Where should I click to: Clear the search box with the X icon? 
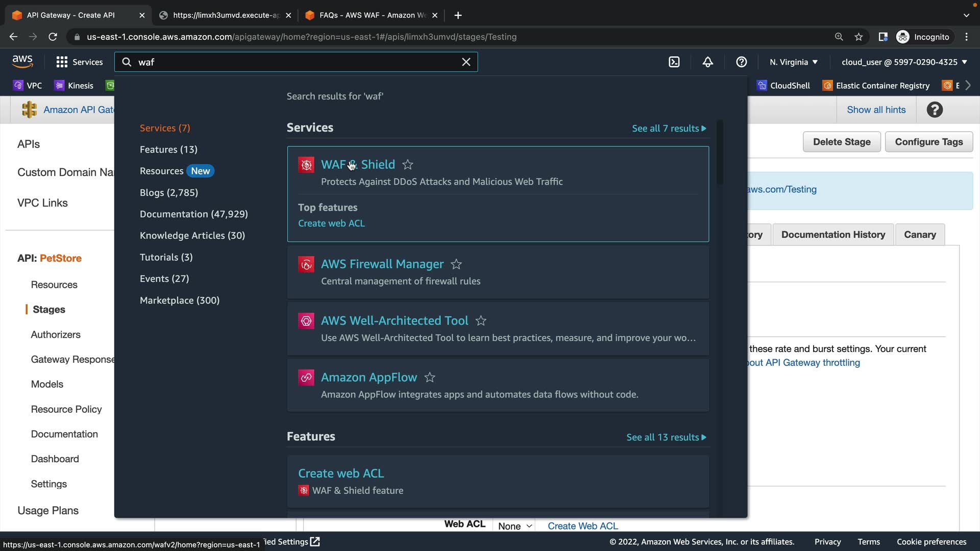click(466, 62)
